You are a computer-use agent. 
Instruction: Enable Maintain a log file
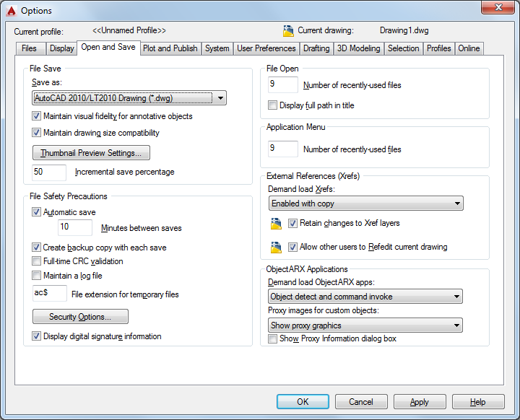click(x=36, y=276)
